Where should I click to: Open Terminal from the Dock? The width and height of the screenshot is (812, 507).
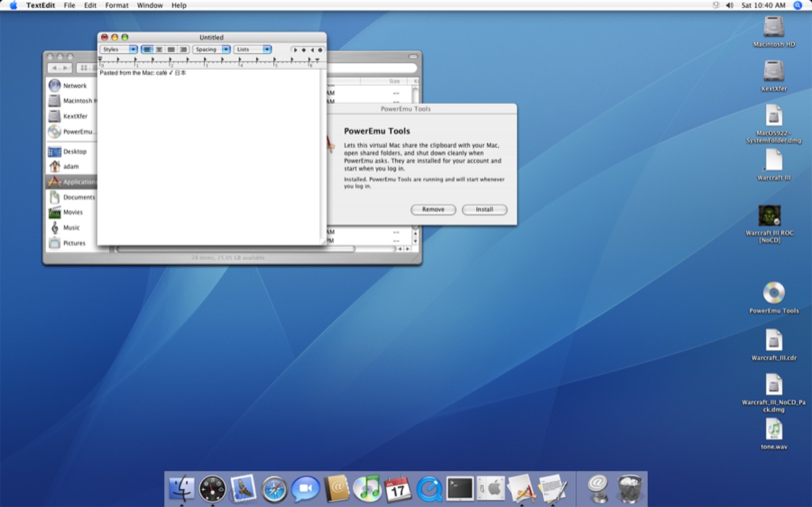(x=460, y=488)
